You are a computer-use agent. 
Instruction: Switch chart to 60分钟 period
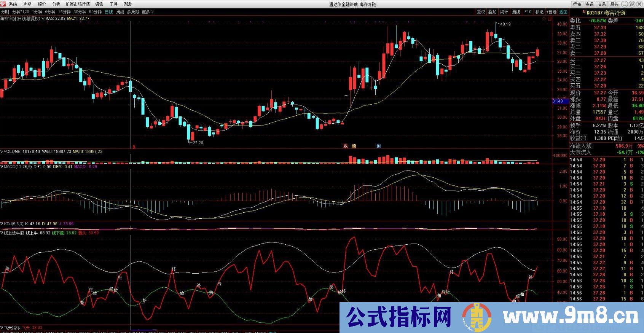pos(95,12)
